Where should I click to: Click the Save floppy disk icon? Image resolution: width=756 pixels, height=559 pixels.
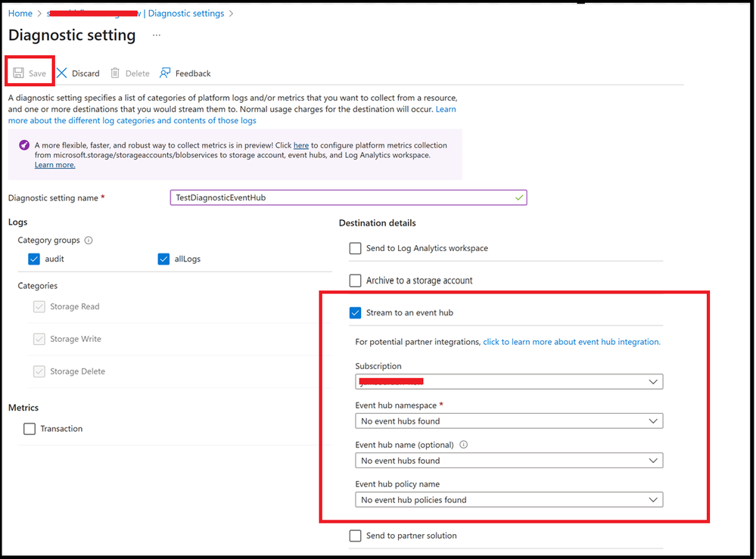coord(18,73)
